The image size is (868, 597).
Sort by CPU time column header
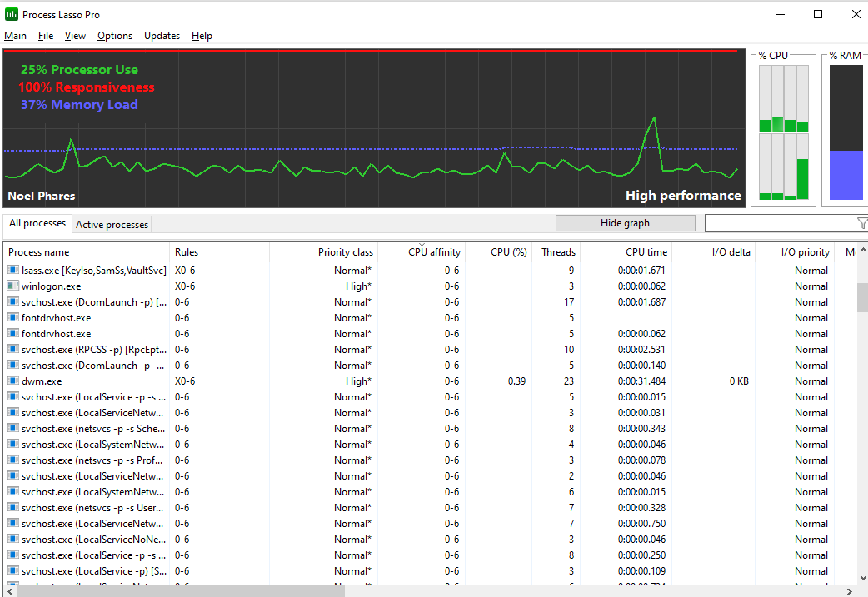[626, 251]
